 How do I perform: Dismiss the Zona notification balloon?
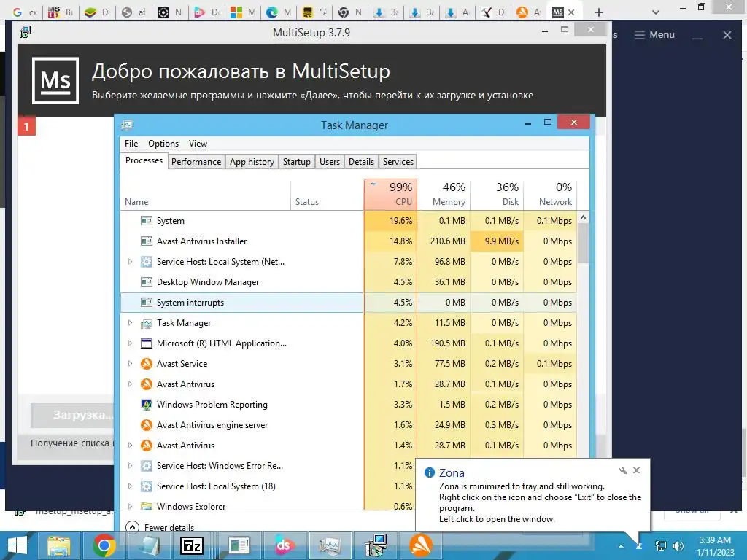[x=636, y=470]
